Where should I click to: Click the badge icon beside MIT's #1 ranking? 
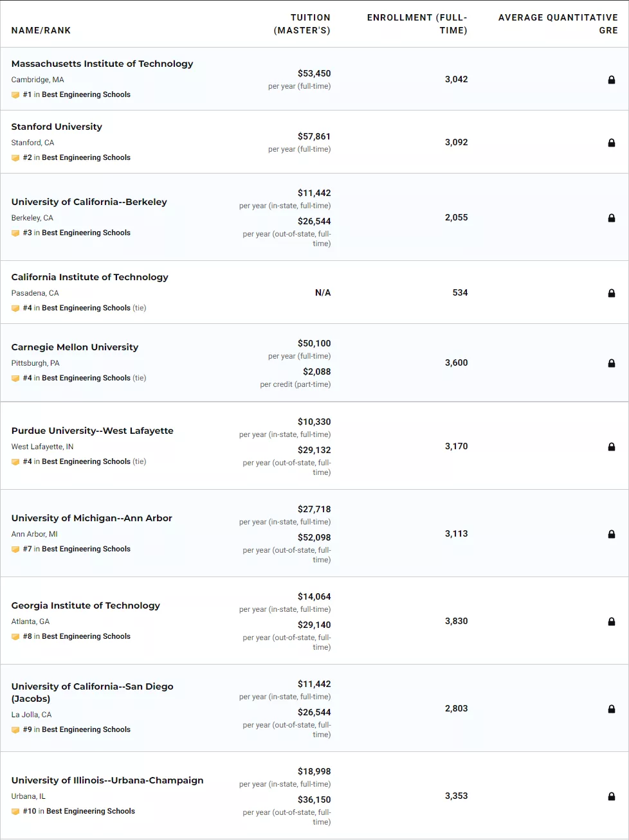15,95
